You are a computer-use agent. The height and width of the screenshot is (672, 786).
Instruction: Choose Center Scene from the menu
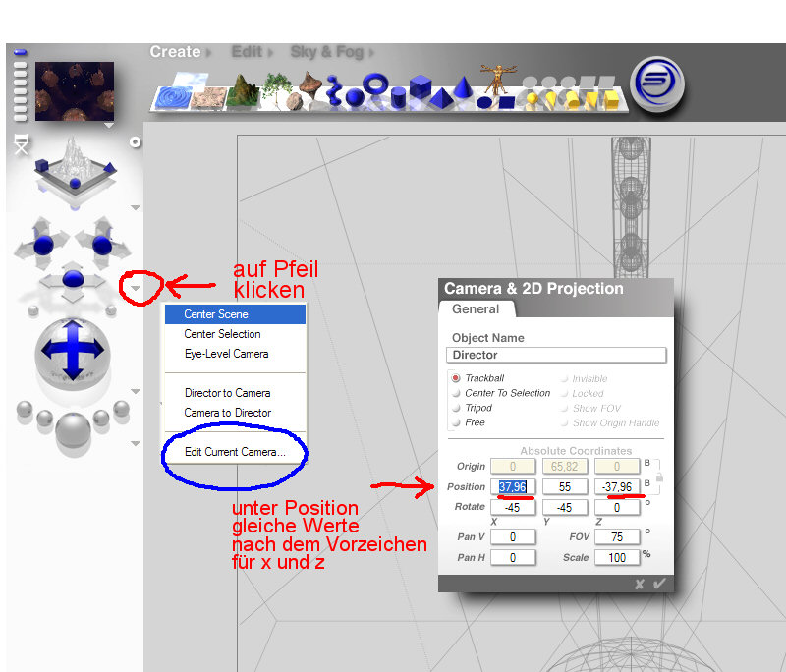click(235, 314)
